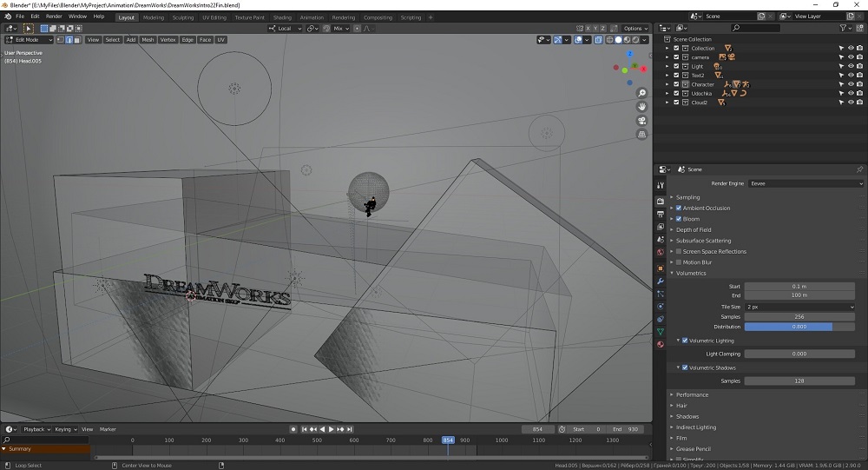Select the face select mode icon
The width and height of the screenshot is (868, 470).
pos(77,40)
